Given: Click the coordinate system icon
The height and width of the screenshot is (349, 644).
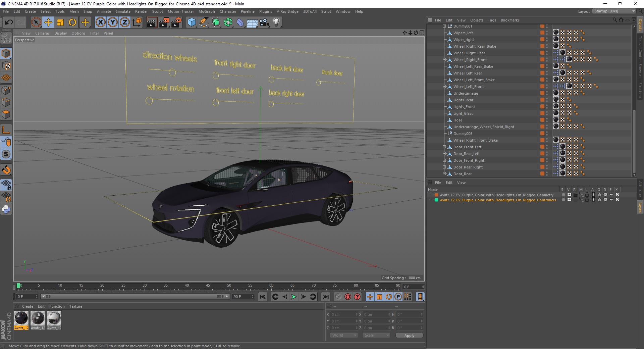Looking at the screenshot, I should pyautogui.click(x=137, y=22).
